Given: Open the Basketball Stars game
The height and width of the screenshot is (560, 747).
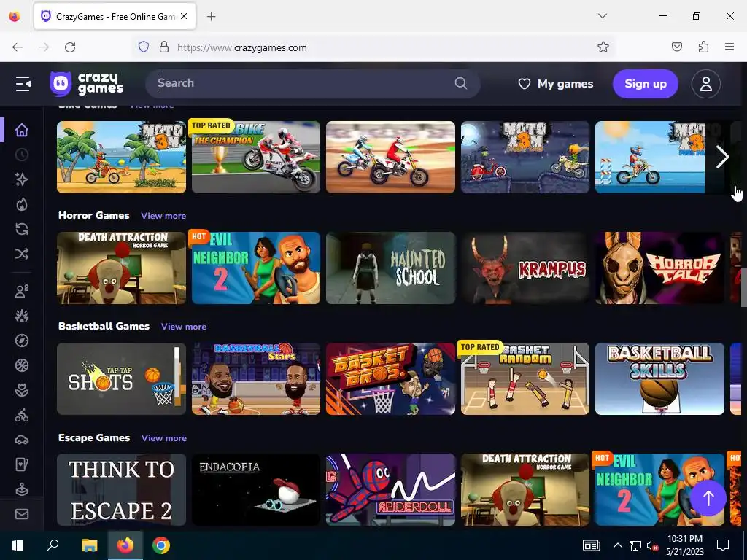Looking at the screenshot, I should point(256,379).
